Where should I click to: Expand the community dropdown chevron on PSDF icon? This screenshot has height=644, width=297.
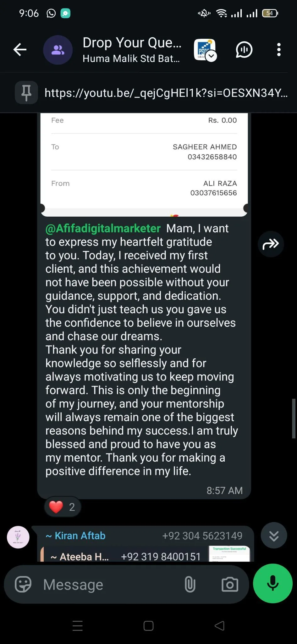(x=211, y=56)
